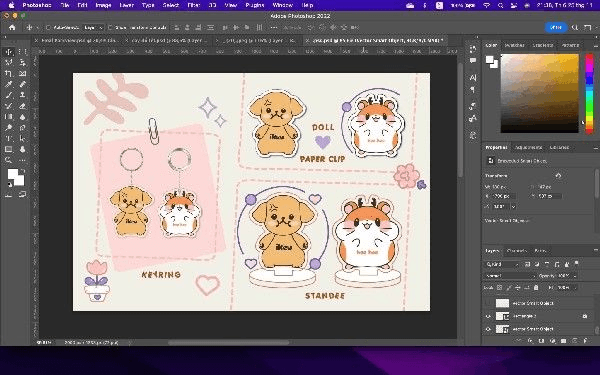Select the Frame tool
The image size is (600, 375).
23,73
